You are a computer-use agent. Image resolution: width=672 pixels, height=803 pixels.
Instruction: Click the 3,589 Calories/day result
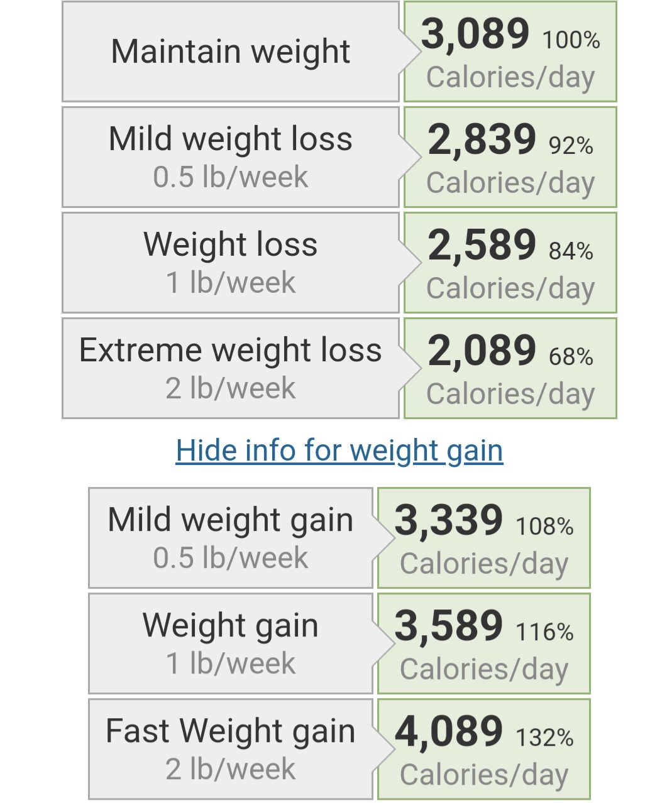pos(483,645)
